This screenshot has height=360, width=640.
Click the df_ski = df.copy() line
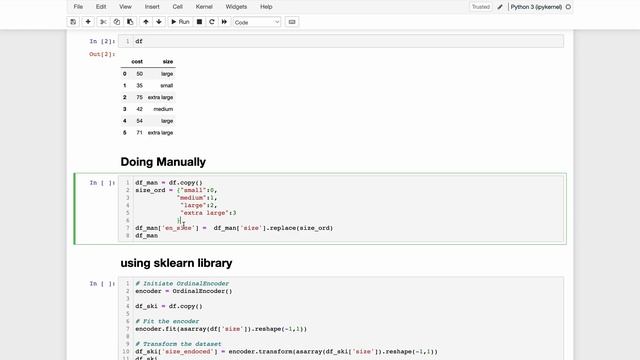[169, 307]
